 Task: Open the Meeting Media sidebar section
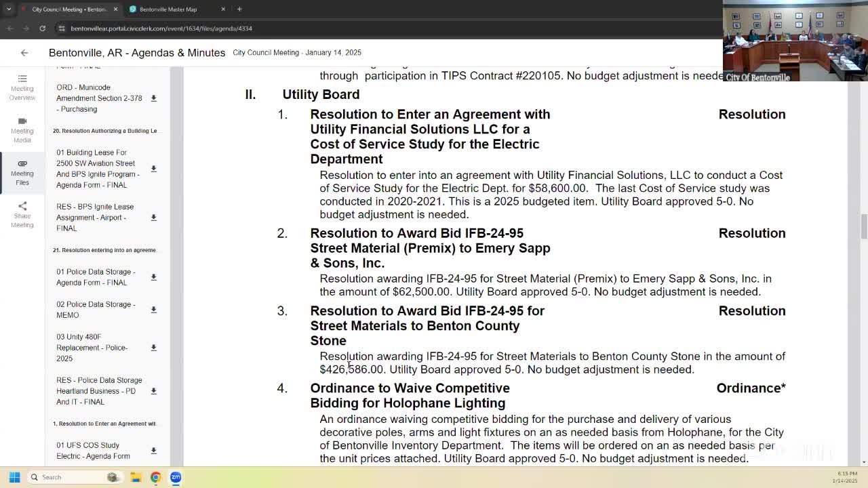[x=22, y=129]
